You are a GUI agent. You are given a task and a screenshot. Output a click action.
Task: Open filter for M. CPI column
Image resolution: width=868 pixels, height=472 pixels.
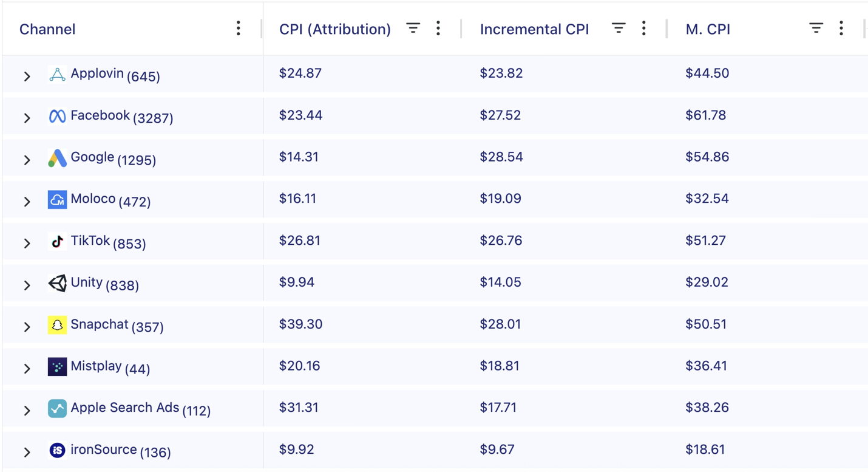click(x=816, y=28)
